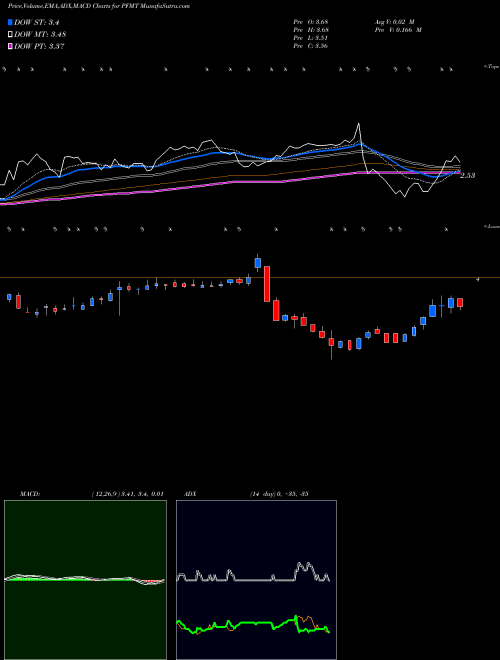Click the '<Lows' marker row label
500x660 pixels.
[492, 226]
